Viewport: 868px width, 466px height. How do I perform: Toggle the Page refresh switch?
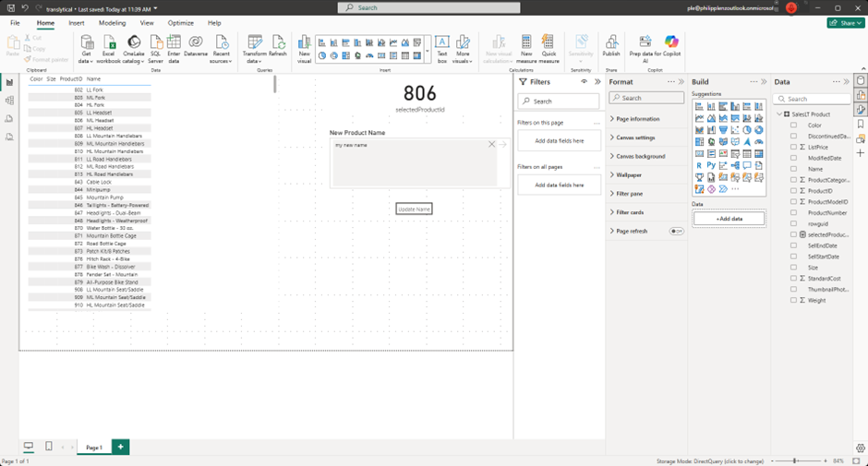click(x=677, y=232)
